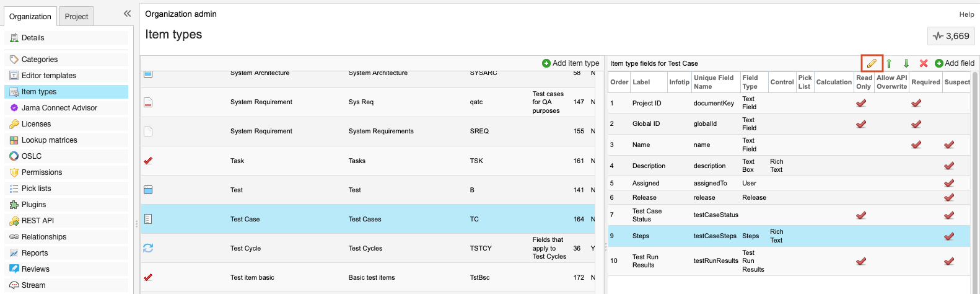Click the Help link
Viewport: 980px width, 294px height.
point(966,14)
